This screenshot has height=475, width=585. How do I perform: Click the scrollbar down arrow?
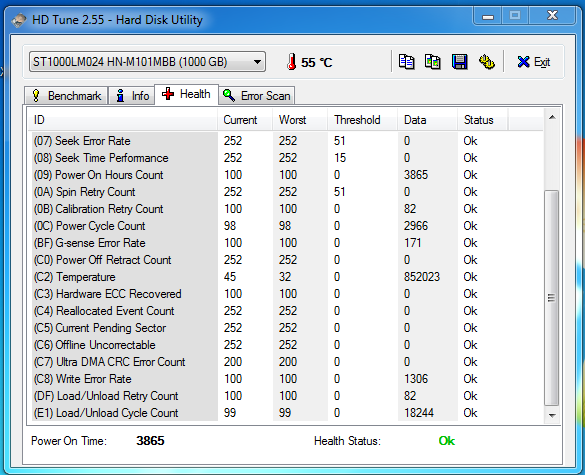pyautogui.click(x=552, y=415)
